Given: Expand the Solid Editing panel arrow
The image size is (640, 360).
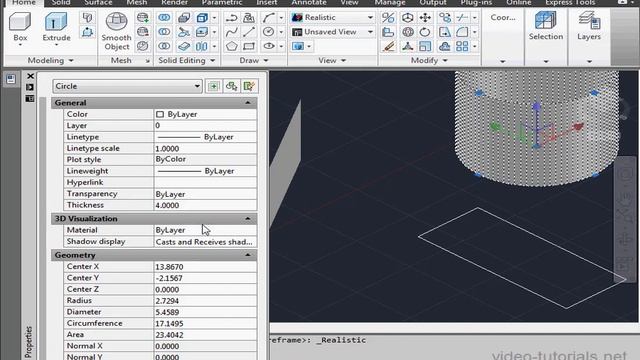Looking at the screenshot, I should (213, 60).
